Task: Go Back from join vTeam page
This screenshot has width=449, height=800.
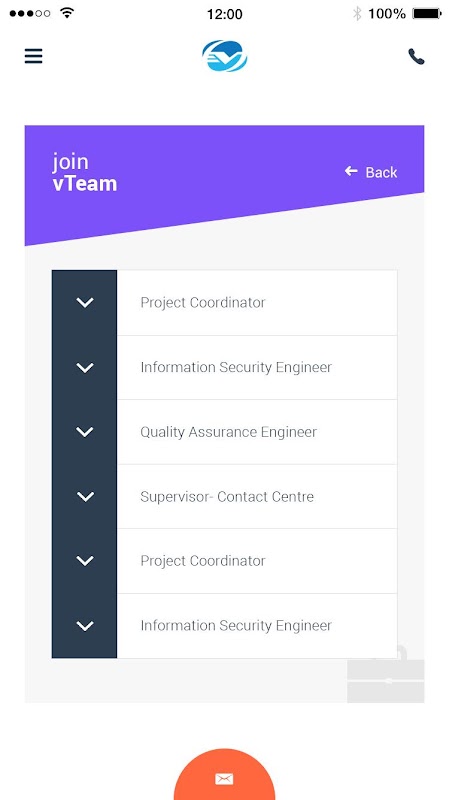Action: [371, 172]
